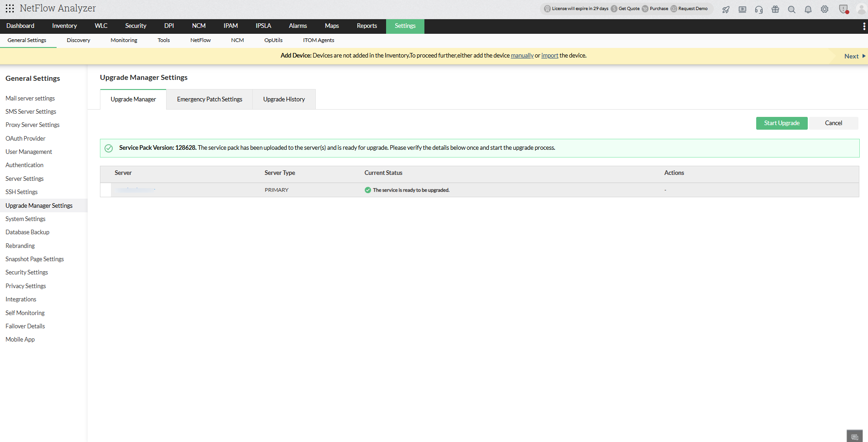Click the search magnifier icon
This screenshot has width=868, height=442.
(x=792, y=9)
